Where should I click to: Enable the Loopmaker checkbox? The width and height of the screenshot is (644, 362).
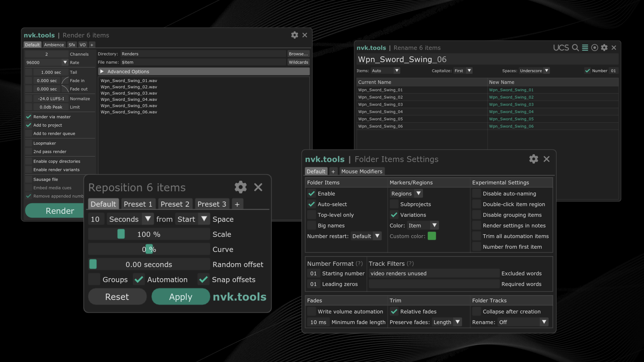28,143
